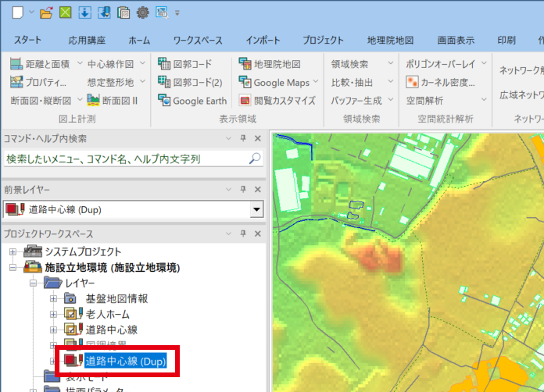This screenshot has height=392, width=544.
Task: Expand the システムプロジェクト tree node
Action: click(x=13, y=251)
